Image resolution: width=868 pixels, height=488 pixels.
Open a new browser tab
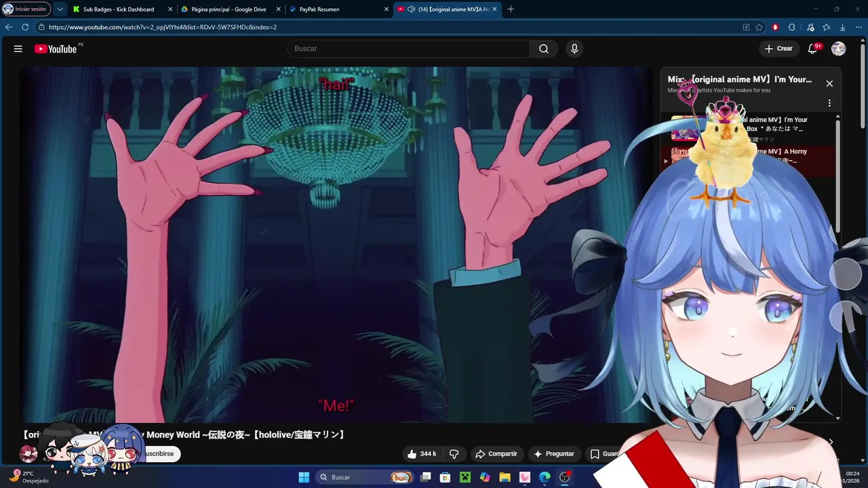(511, 9)
